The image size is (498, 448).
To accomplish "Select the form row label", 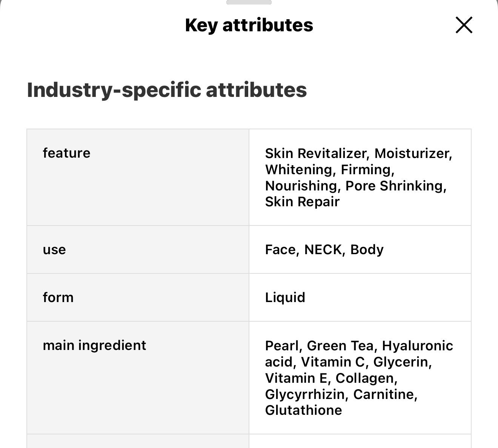I will point(58,298).
